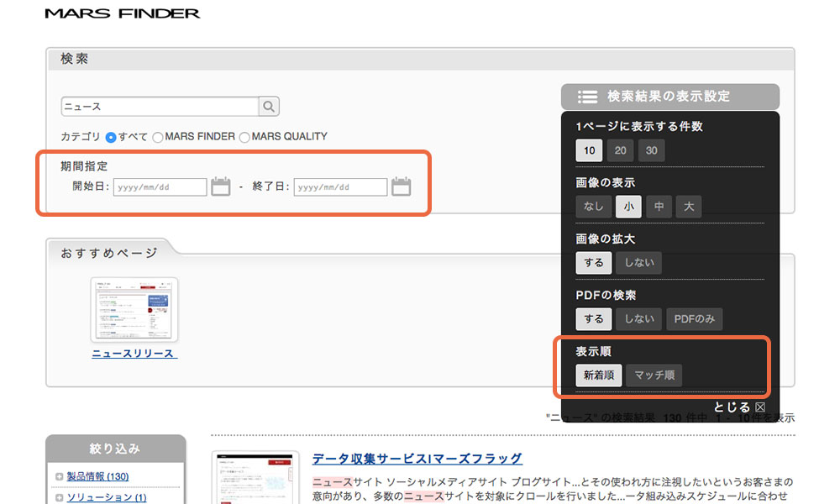This screenshot has height=504, width=840.
Task: Click the MARS FINDER logo
Action: [122, 13]
